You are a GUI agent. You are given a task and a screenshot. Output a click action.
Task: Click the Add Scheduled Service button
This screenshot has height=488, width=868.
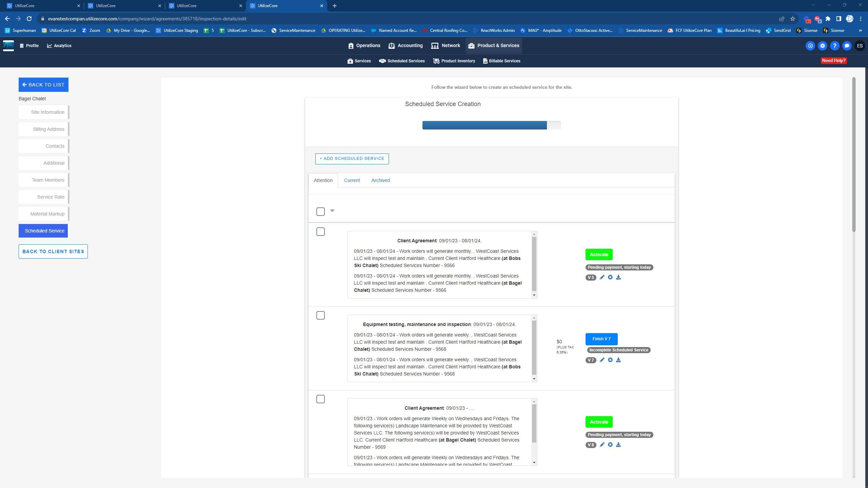(x=352, y=159)
